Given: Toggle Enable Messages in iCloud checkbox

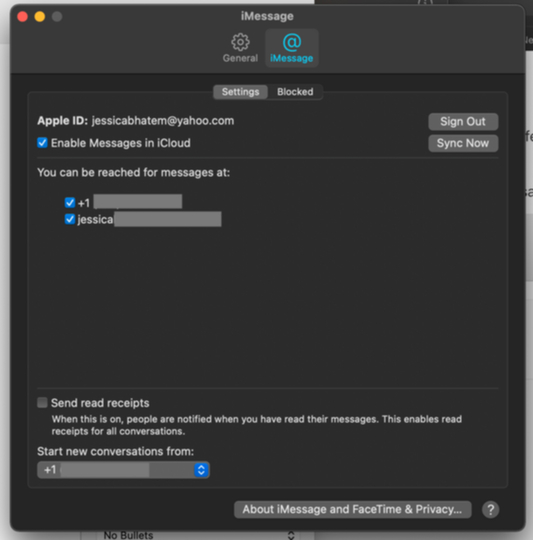Looking at the screenshot, I should (42, 143).
